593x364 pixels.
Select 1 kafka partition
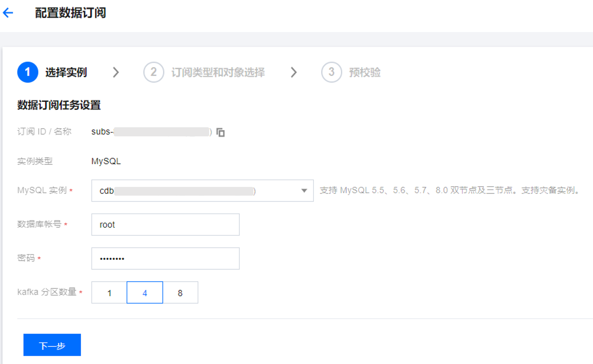pyautogui.click(x=109, y=293)
